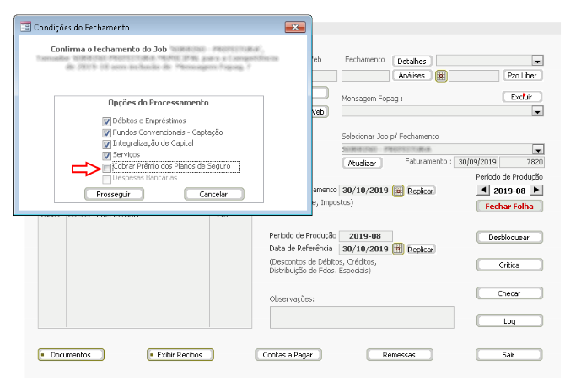Toggle Fundos Convencionais - Captação checkbox
Viewport: 565px width, 392px height.
106,132
